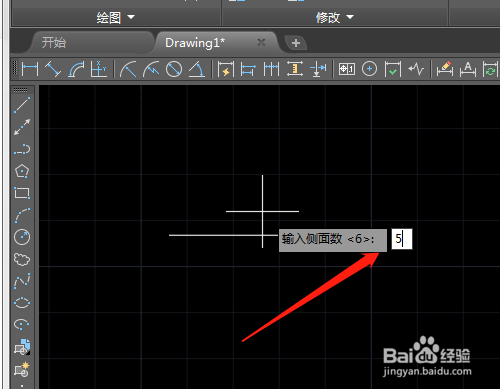Image resolution: width=500 pixels, height=389 pixels.
Task: Select the Polyline tool
Action: (x=22, y=149)
